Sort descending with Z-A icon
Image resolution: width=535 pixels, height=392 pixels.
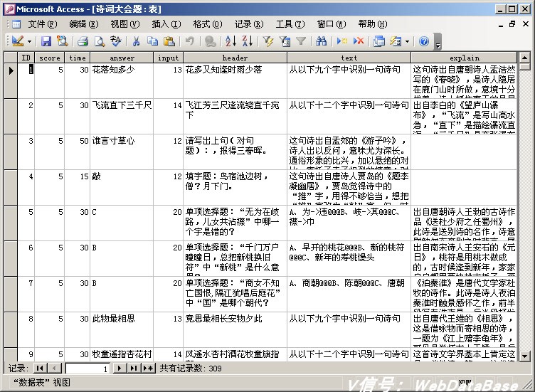(248, 41)
